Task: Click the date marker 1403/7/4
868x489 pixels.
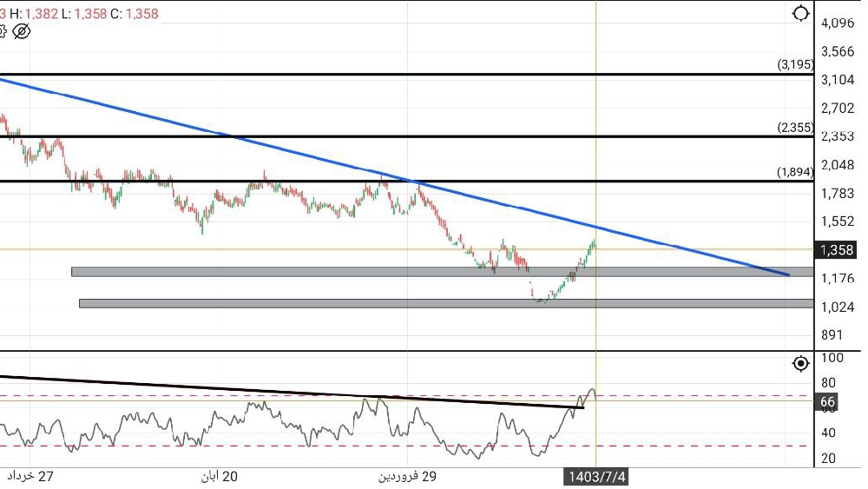Action: point(597,476)
